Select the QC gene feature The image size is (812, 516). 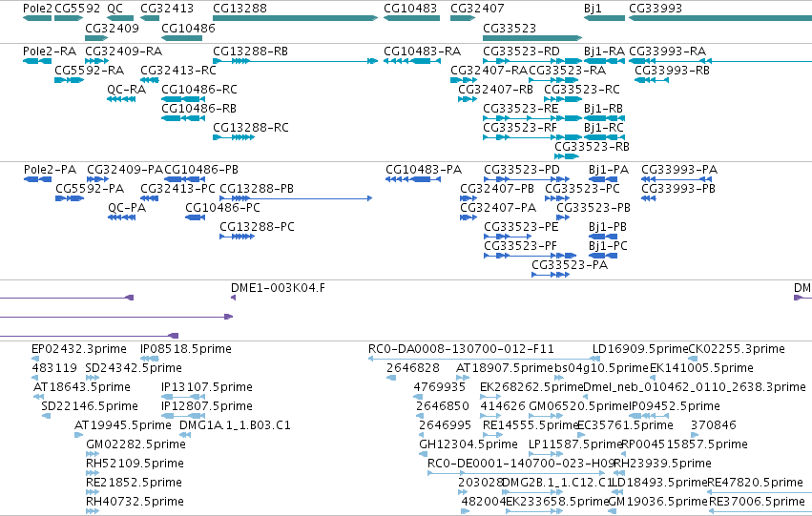[120, 18]
